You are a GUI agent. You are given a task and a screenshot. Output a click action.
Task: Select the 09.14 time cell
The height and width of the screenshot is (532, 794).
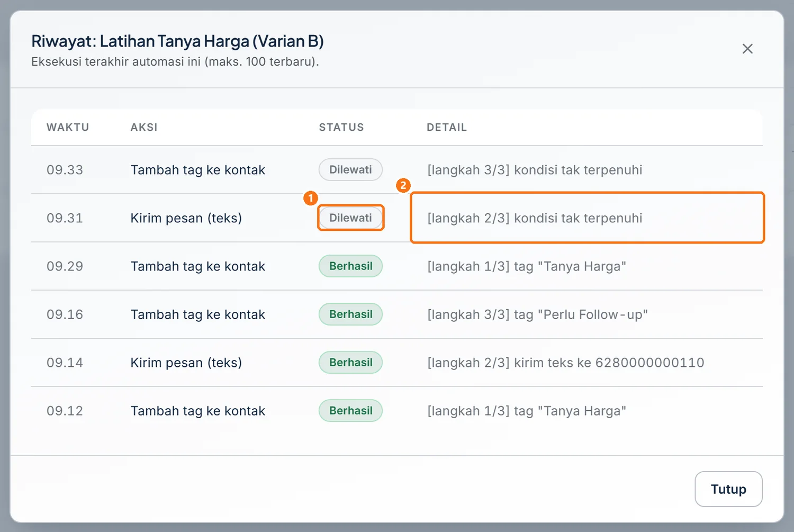(65, 363)
